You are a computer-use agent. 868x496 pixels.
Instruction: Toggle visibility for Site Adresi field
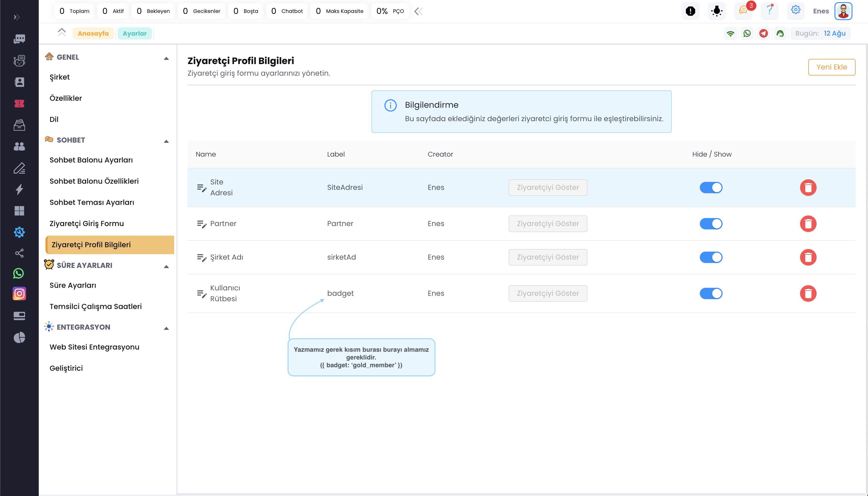(x=711, y=187)
